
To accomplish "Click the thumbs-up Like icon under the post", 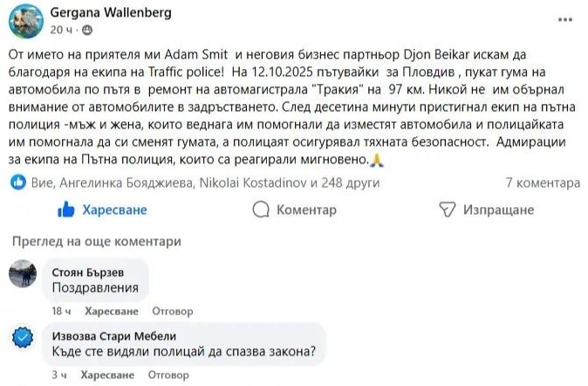I will point(65,210).
